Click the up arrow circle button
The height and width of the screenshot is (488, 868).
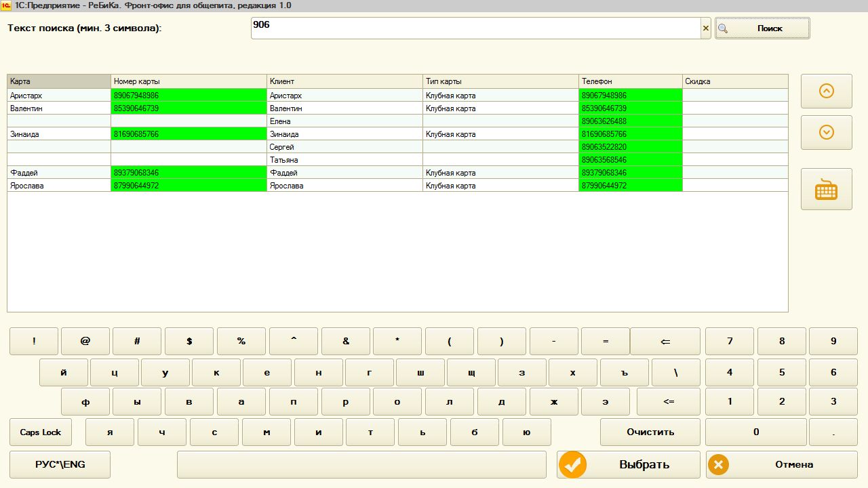826,91
